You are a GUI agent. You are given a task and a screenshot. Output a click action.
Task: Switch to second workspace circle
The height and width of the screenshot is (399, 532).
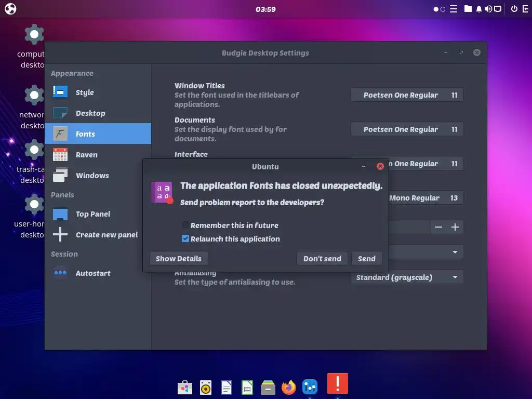tap(443, 9)
